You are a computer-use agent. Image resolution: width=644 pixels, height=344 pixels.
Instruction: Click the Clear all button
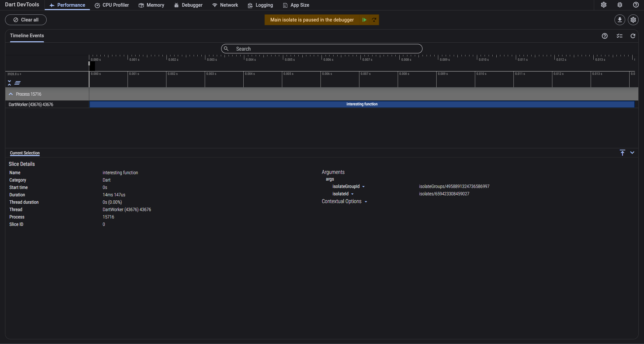click(26, 20)
